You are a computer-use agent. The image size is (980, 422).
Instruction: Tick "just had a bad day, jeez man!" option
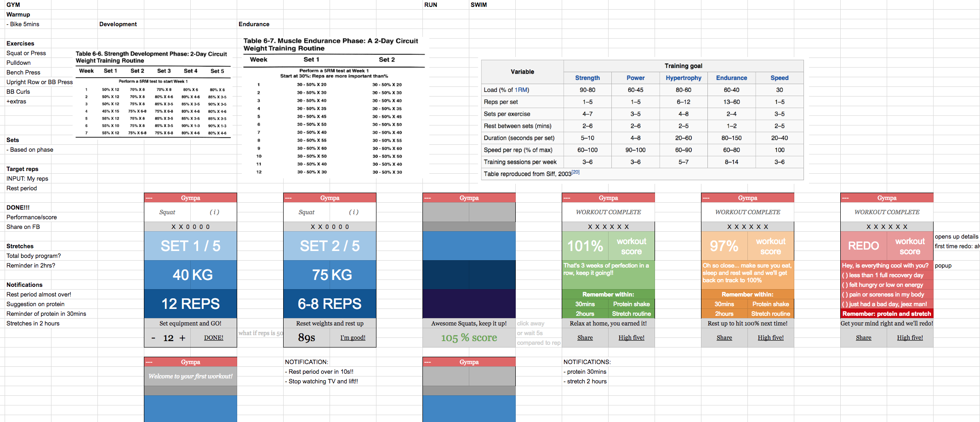click(x=844, y=304)
